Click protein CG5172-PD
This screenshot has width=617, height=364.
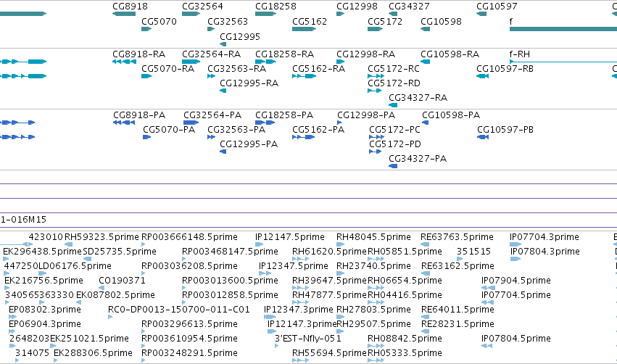pos(395,144)
